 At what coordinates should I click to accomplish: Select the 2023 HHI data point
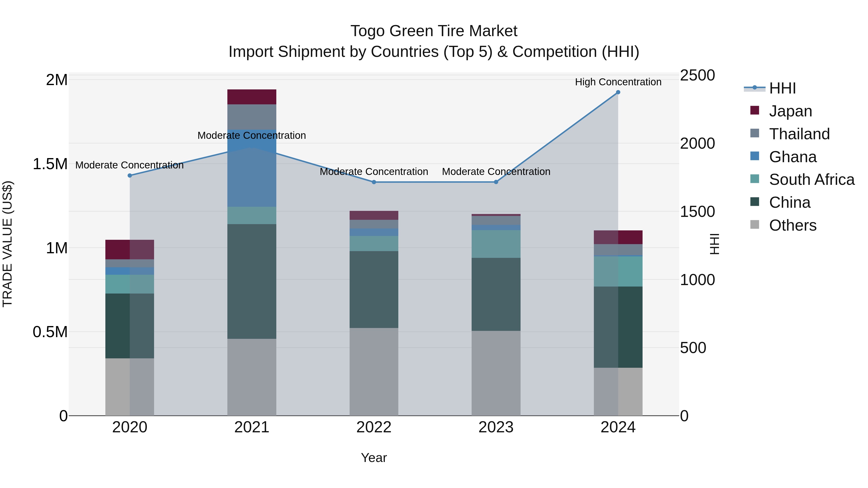pyautogui.click(x=496, y=182)
